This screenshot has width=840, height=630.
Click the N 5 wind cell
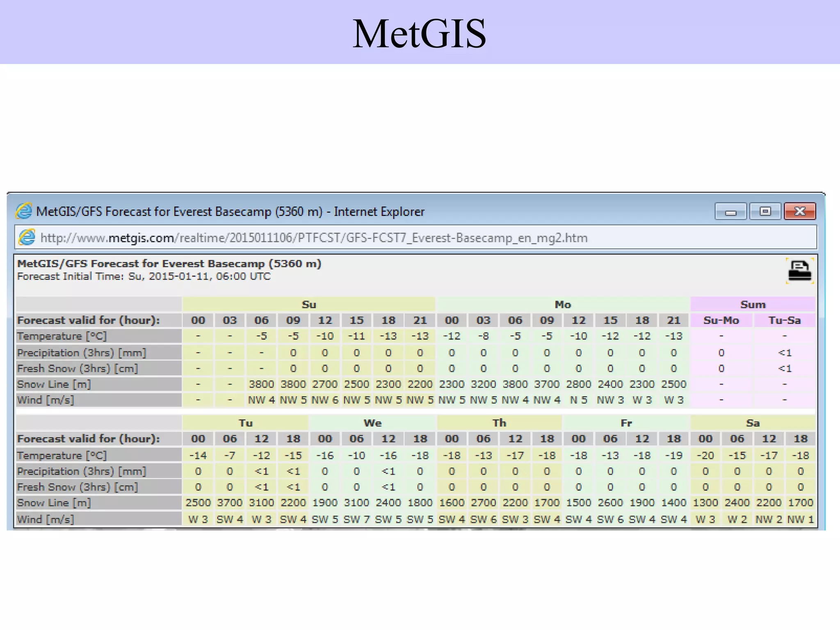[578, 400]
